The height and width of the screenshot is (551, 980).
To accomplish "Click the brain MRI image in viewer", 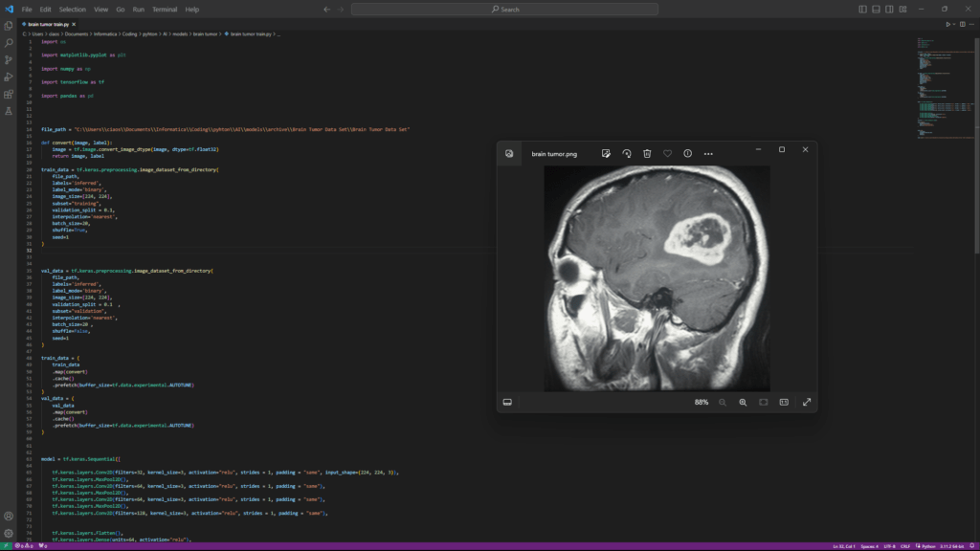I will click(657, 278).
